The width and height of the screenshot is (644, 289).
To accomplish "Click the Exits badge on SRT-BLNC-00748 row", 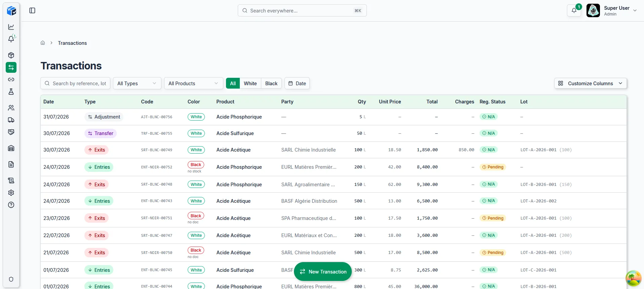I will (x=97, y=185).
